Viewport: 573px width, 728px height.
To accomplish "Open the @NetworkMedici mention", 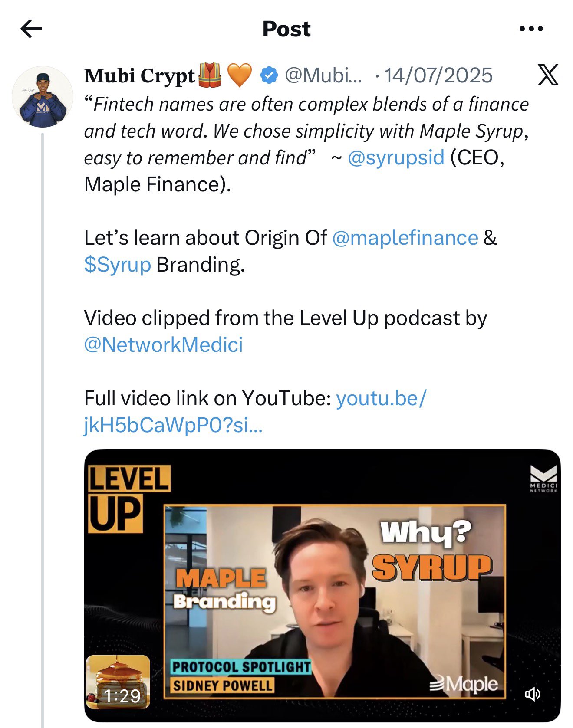I will tap(164, 345).
